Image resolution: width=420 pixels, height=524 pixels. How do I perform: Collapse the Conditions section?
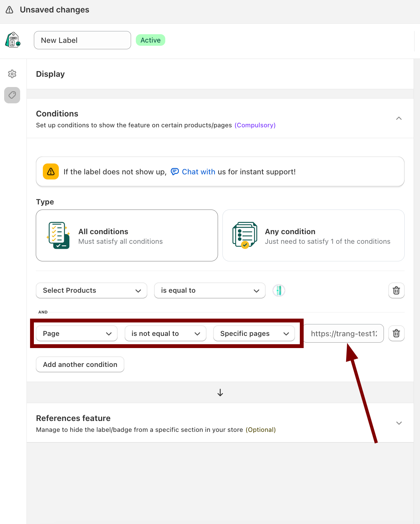pos(399,118)
